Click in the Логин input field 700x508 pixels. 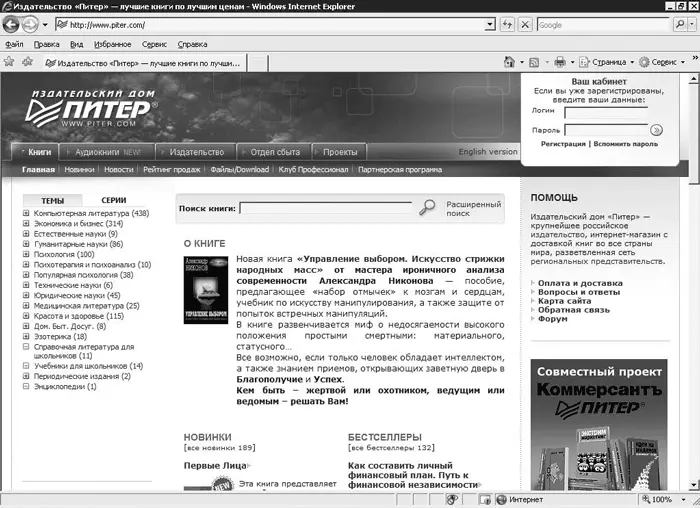coord(606,112)
